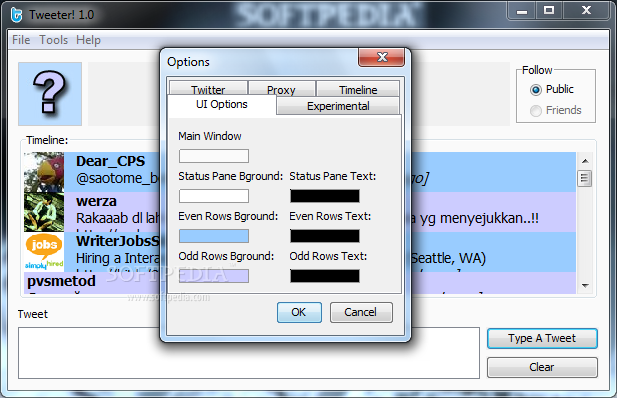The width and height of the screenshot is (617, 398).
Task: Select the Friends follow radio button
Action: [x=536, y=111]
